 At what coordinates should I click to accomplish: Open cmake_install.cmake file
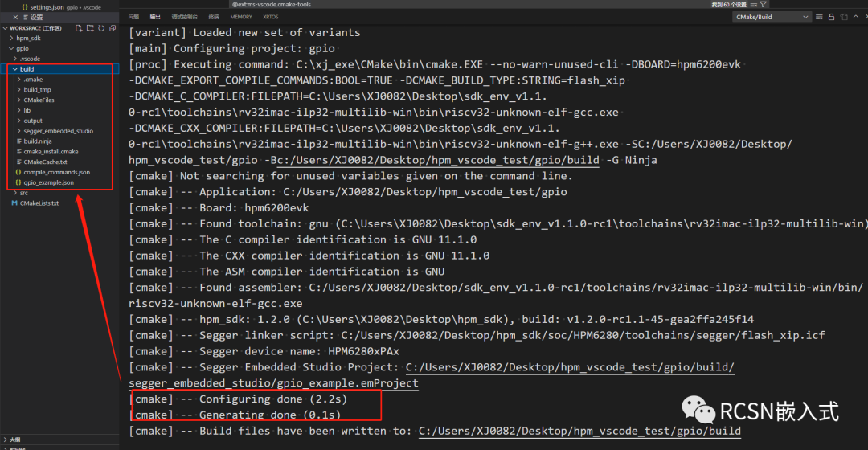click(x=51, y=152)
